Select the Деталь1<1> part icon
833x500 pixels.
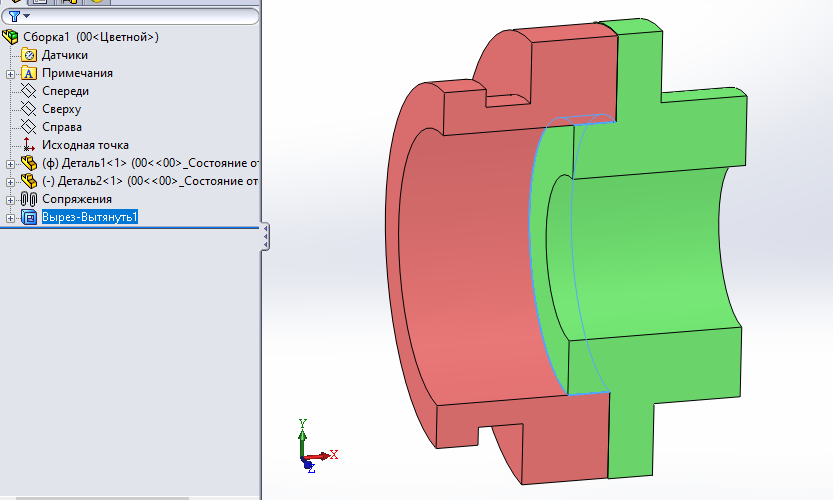click(29, 163)
